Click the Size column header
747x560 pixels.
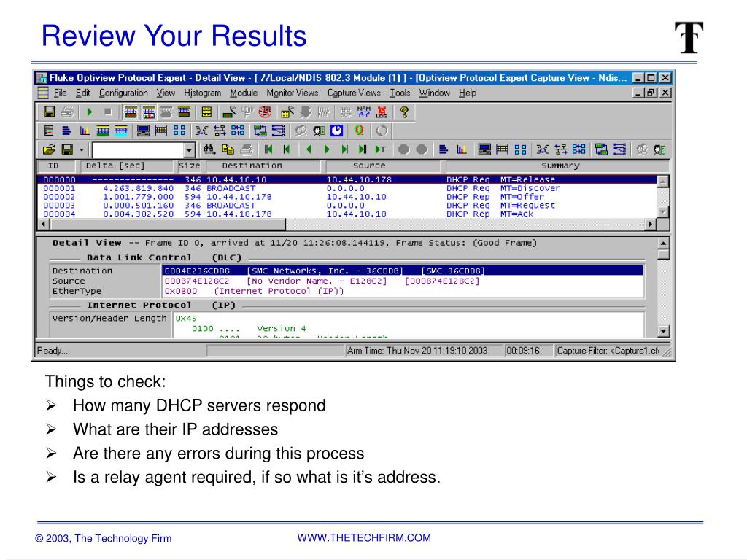click(190, 166)
